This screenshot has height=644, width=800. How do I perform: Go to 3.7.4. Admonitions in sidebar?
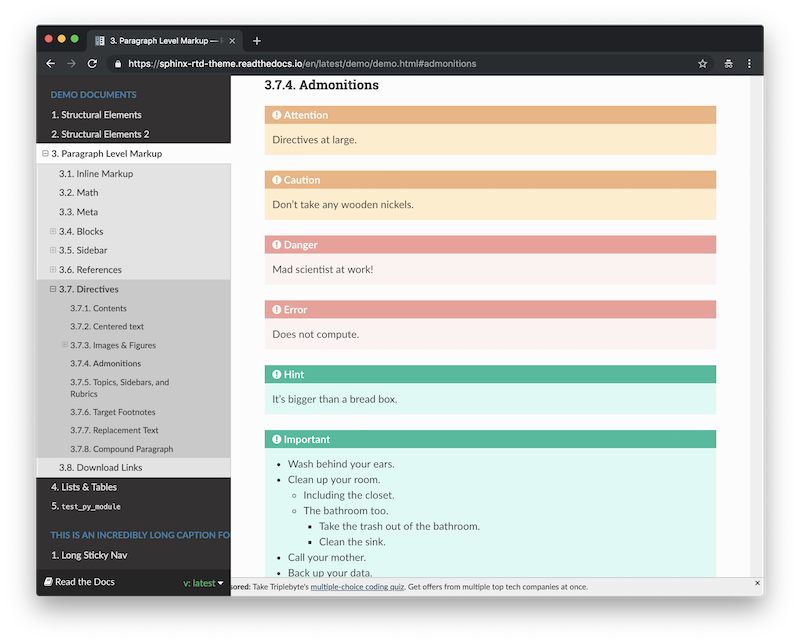[x=105, y=364]
